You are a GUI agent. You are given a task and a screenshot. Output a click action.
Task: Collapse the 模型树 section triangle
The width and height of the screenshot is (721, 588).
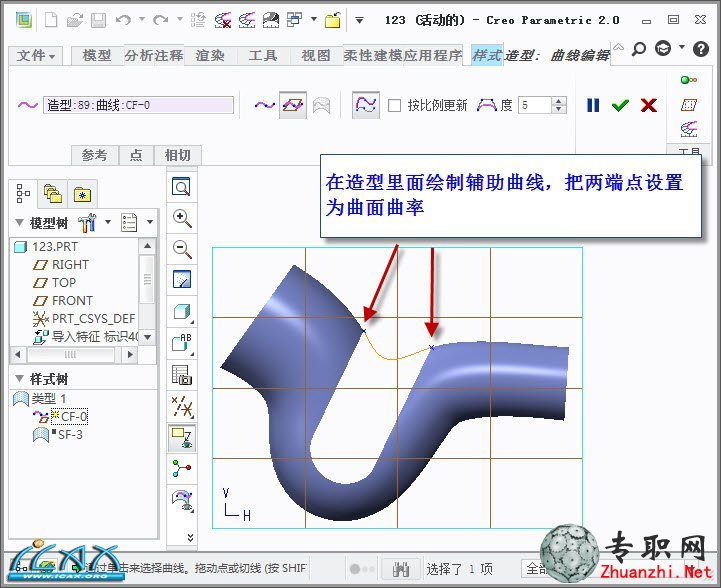tap(19, 223)
